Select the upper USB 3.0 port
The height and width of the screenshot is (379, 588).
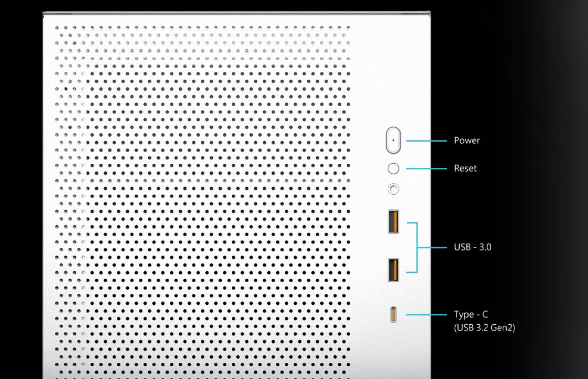(x=393, y=221)
